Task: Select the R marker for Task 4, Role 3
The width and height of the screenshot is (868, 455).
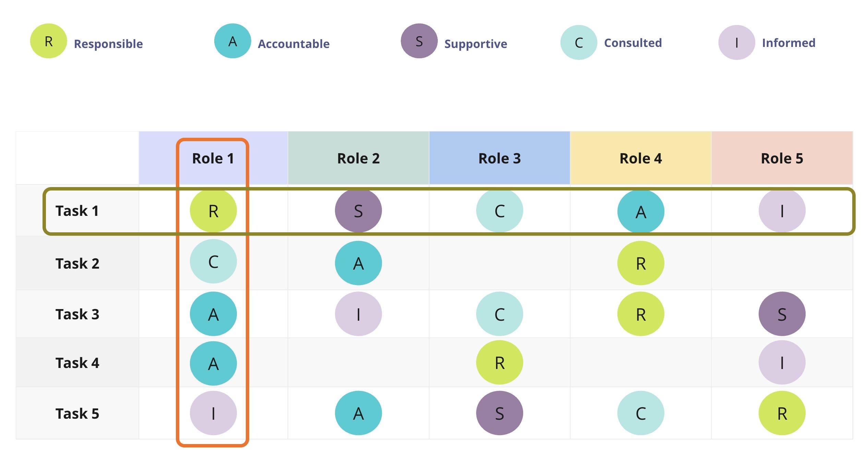Action: (499, 362)
